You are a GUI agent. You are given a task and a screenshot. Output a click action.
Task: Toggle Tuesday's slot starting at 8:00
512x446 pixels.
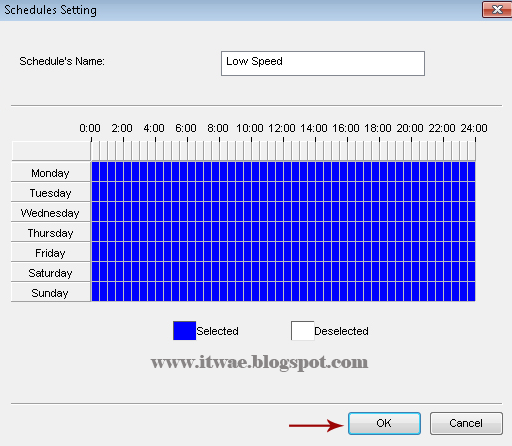click(223, 192)
